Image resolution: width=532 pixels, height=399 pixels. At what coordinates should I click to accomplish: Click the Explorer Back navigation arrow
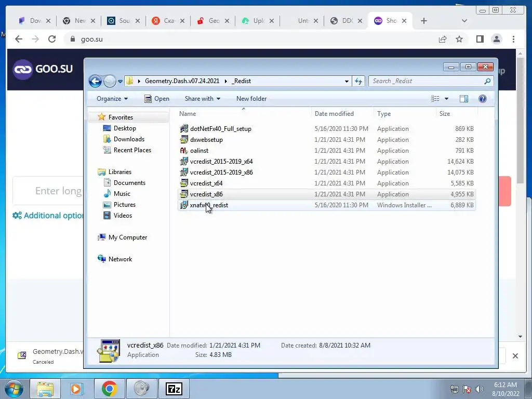[96, 81]
